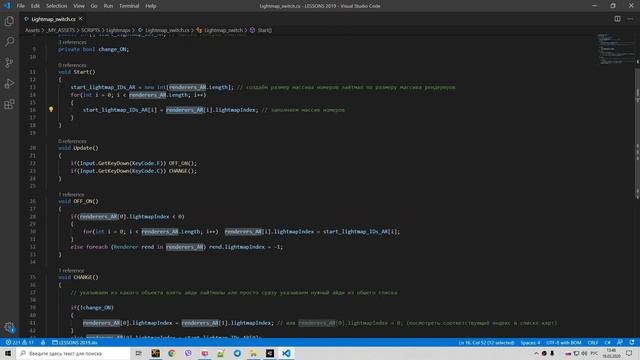Open Google Chrome from the taskbar
The image size is (640, 360).
(x=171, y=353)
